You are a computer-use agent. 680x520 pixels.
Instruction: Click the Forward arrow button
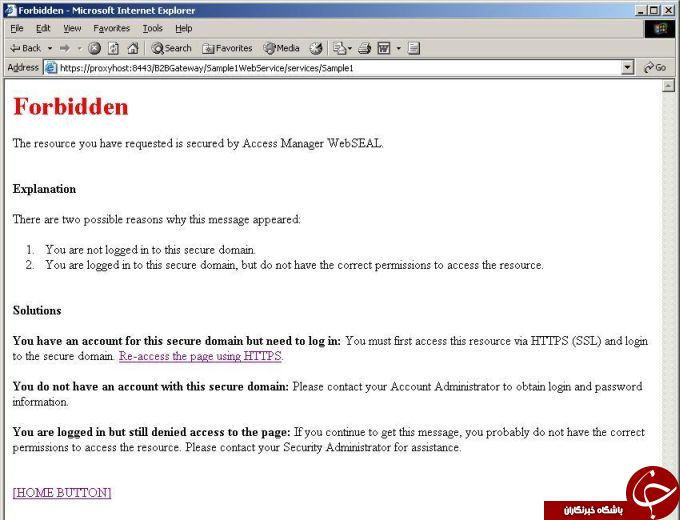click(x=65, y=48)
